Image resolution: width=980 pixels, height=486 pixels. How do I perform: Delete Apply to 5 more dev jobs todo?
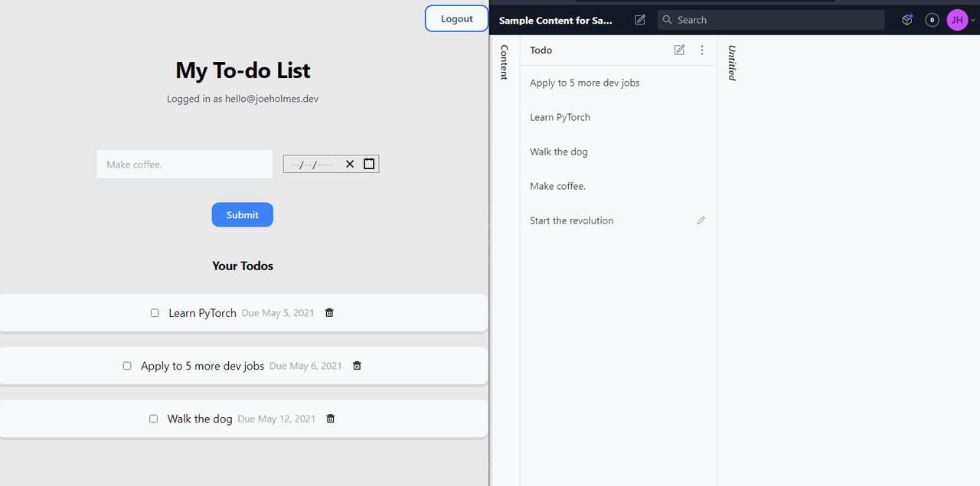pyautogui.click(x=357, y=366)
